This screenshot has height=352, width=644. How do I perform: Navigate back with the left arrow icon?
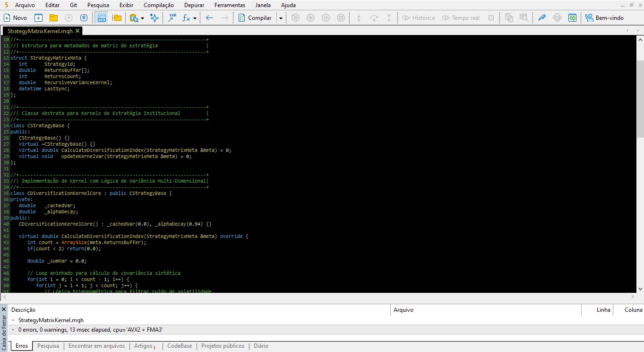(209, 18)
